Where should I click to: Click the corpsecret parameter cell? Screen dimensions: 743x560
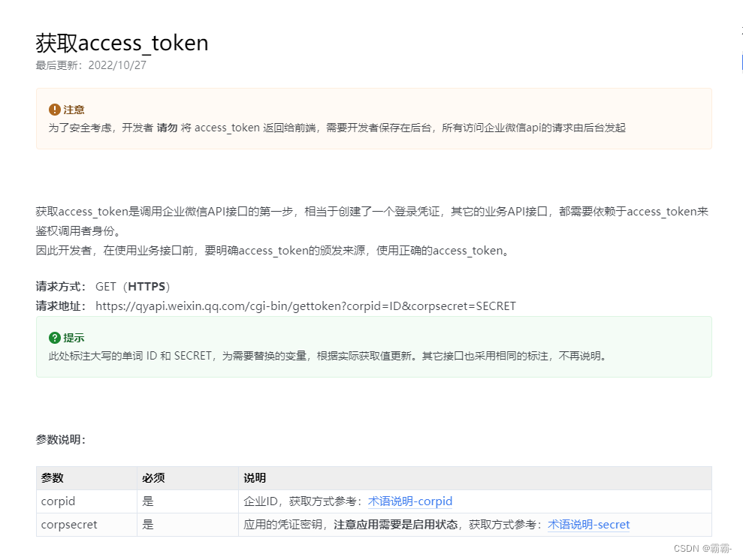(86, 525)
